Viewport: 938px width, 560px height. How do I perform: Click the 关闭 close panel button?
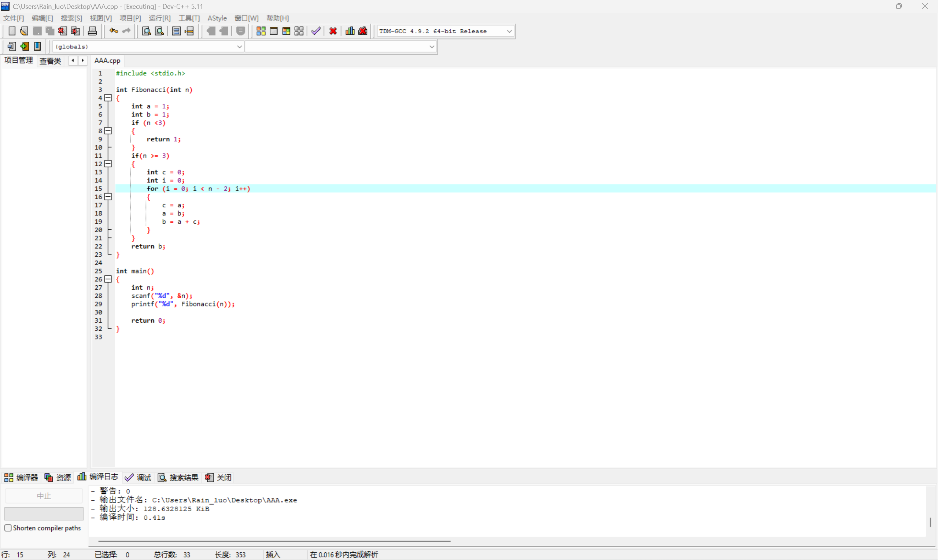[x=218, y=477]
